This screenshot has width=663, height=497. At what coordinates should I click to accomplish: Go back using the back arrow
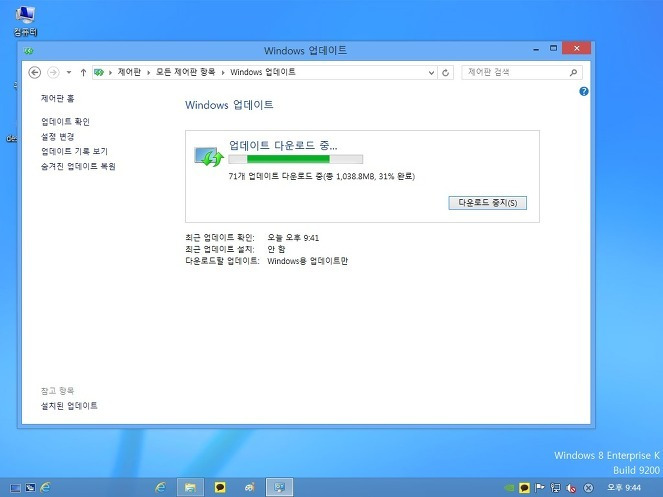click(35, 73)
